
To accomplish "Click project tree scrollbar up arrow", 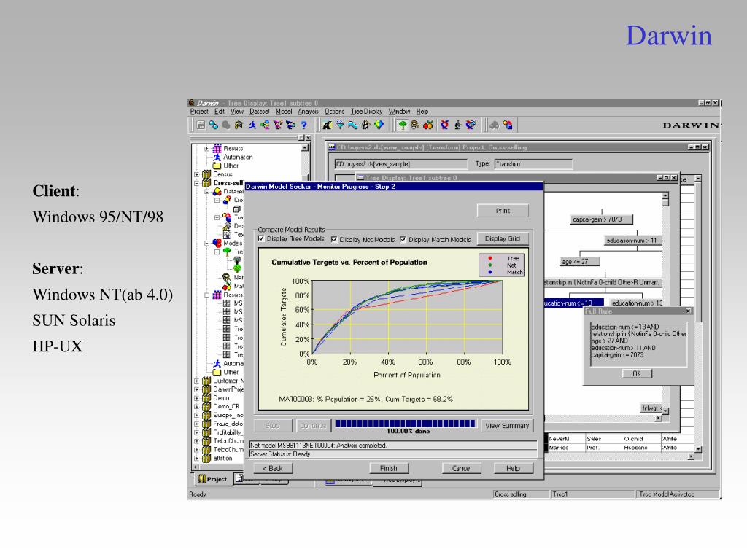I will click(x=305, y=148).
